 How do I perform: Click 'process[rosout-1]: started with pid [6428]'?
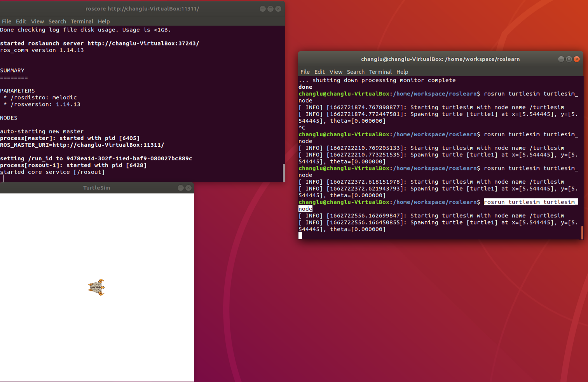(x=73, y=165)
